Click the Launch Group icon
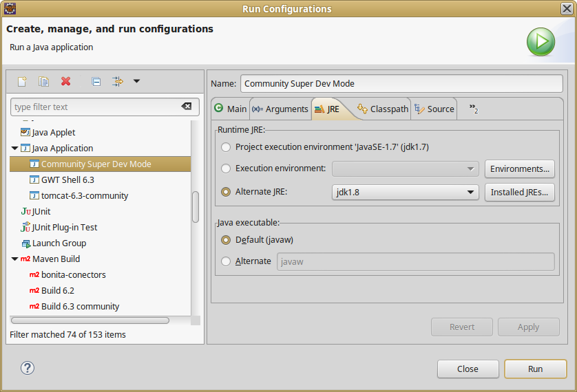The height and width of the screenshot is (392, 577). [25, 243]
